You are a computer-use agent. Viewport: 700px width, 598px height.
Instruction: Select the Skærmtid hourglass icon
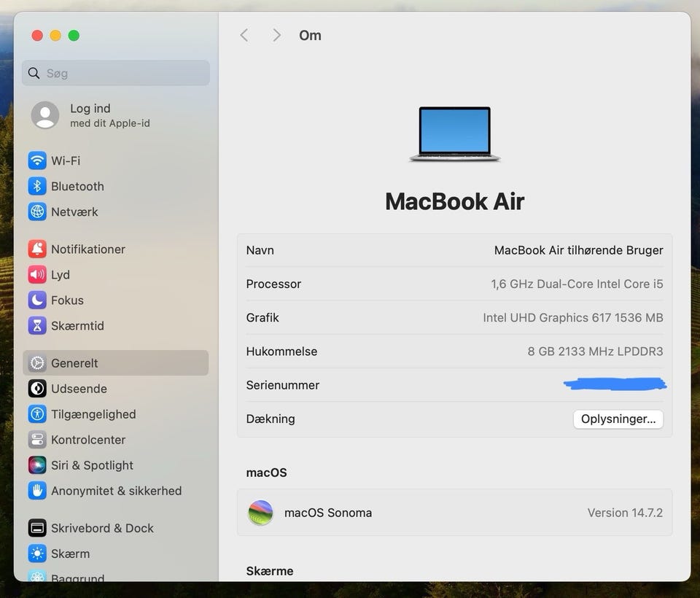pyautogui.click(x=37, y=325)
